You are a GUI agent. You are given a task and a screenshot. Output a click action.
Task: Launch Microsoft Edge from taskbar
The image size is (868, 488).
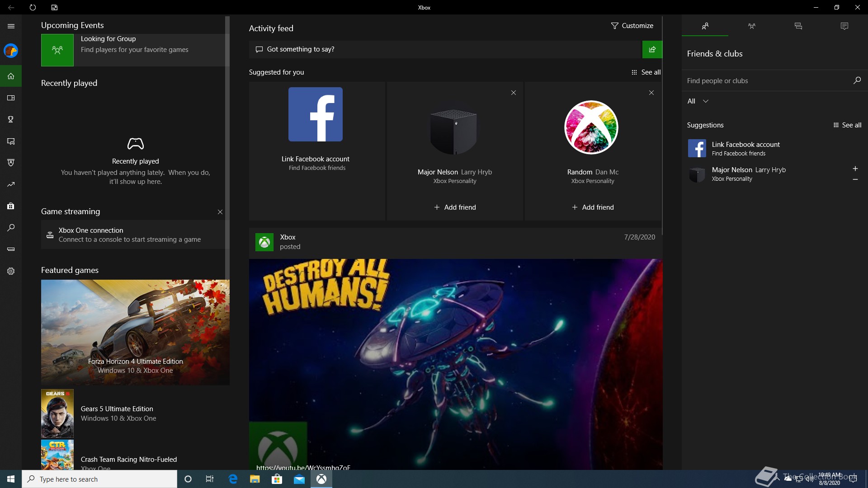coord(233,479)
